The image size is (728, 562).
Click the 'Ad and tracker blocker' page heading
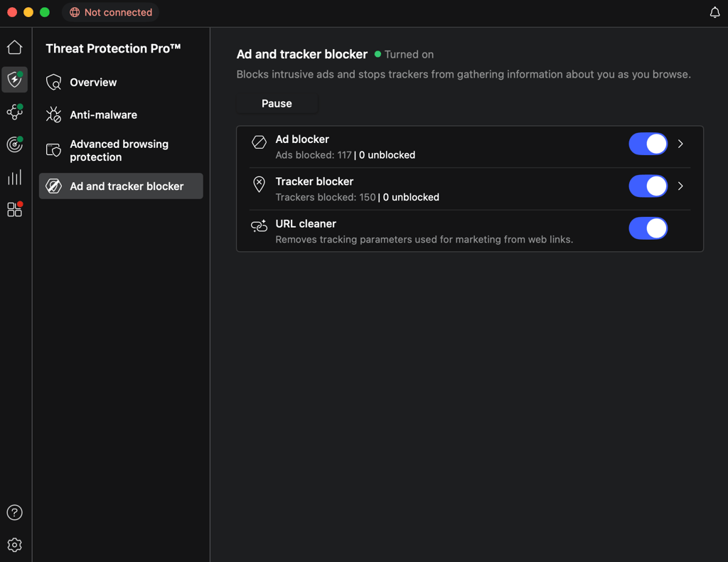point(301,54)
